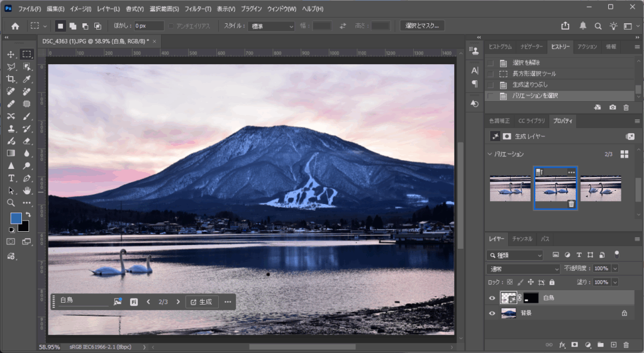Click the home icon in options bar

point(15,26)
